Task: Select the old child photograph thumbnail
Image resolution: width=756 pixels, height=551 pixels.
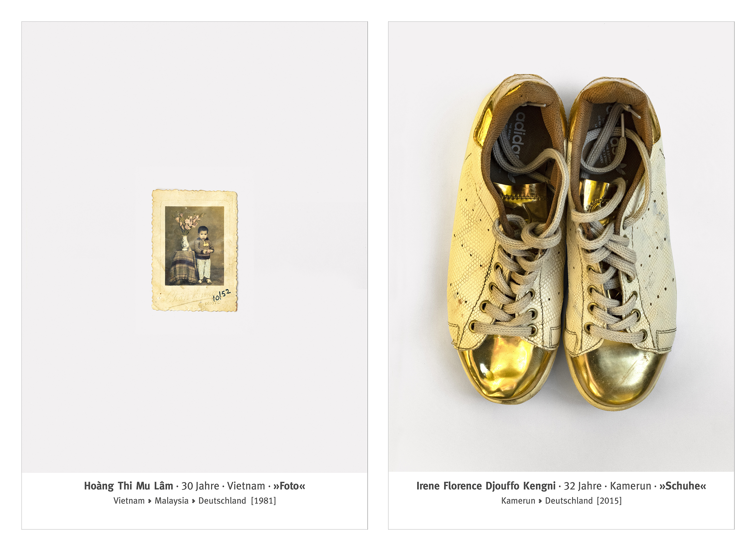Action: pos(195,251)
